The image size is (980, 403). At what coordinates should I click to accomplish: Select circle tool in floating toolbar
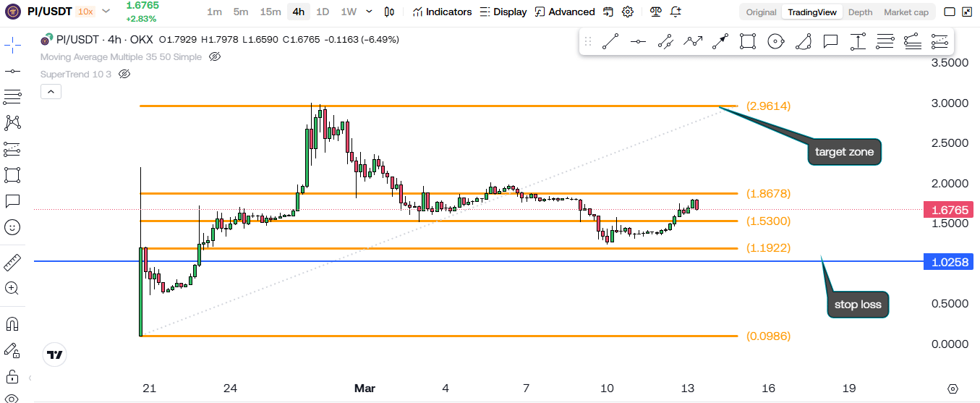coord(775,42)
